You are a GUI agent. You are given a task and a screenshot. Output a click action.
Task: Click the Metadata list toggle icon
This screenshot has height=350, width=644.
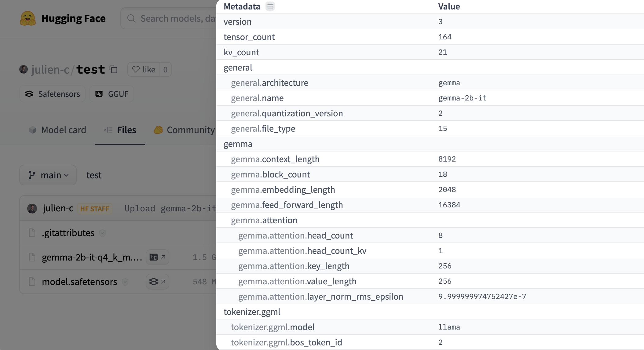click(270, 6)
